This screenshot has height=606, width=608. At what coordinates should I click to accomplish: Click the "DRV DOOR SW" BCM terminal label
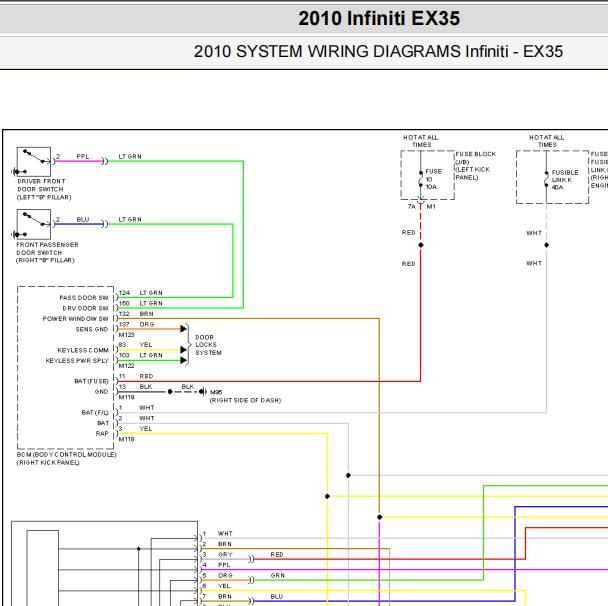85,308
